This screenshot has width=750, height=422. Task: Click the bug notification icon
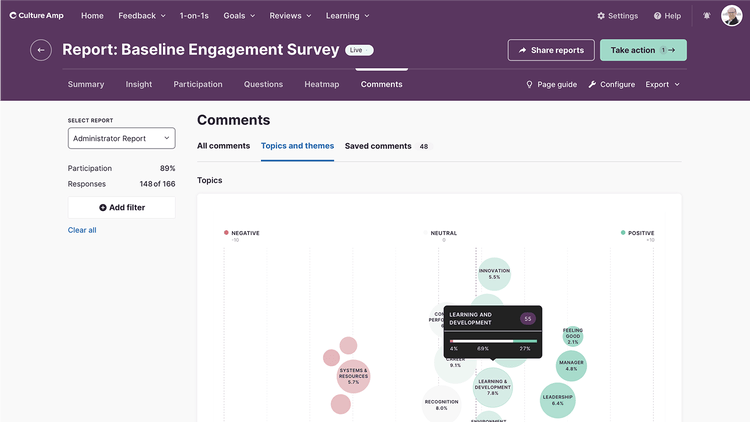click(x=707, y=16)
